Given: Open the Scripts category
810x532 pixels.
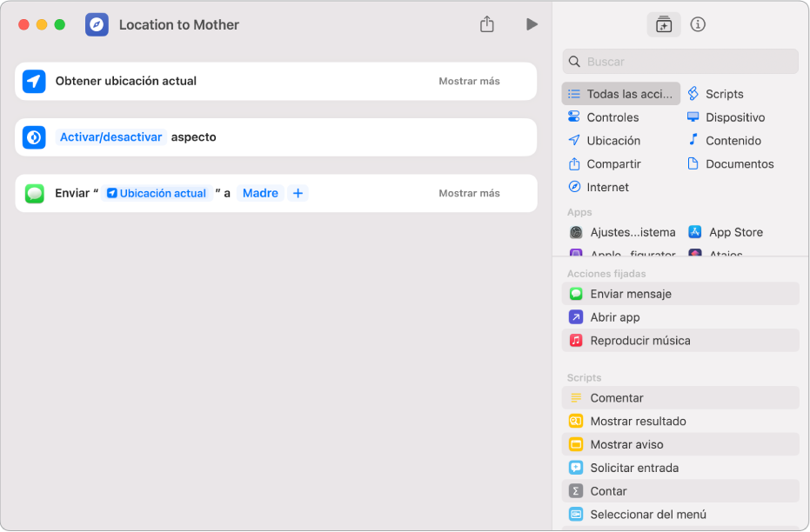Looking at the screenshot, I should click(x=715, y=94).
